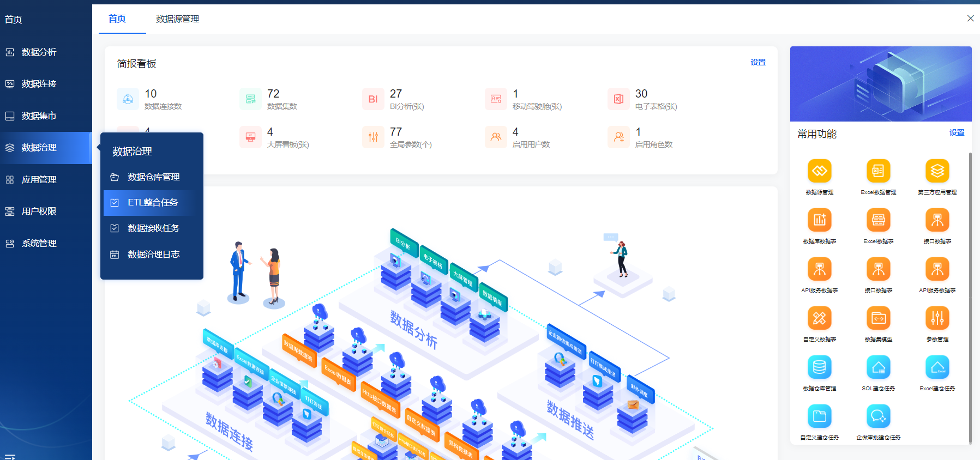Switch to the 数据源管理 tab
The height and width of the screenshot is (460, 980).
pos(177,19)
